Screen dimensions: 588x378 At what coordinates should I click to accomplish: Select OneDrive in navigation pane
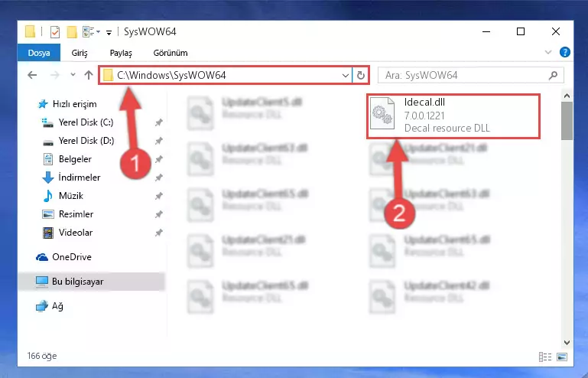pyautogui.click(x=72, y=257)
